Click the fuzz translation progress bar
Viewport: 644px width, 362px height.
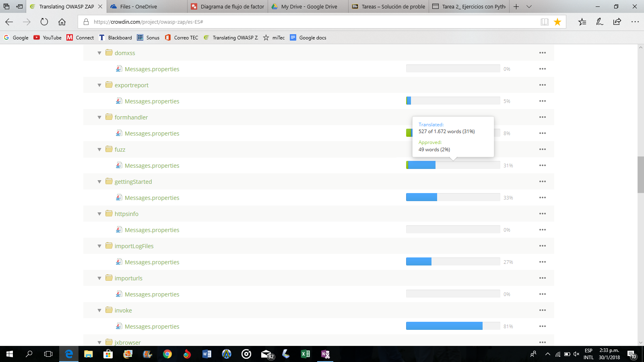coord(453,165)
